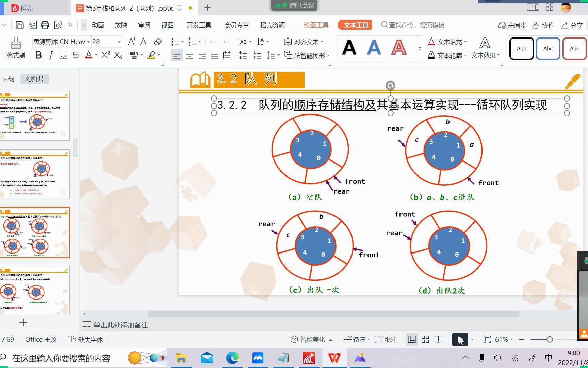Switch to the 审阅 ribbon tab
The height and width of the screenshot is (368, 588).
tap(144, 25)
